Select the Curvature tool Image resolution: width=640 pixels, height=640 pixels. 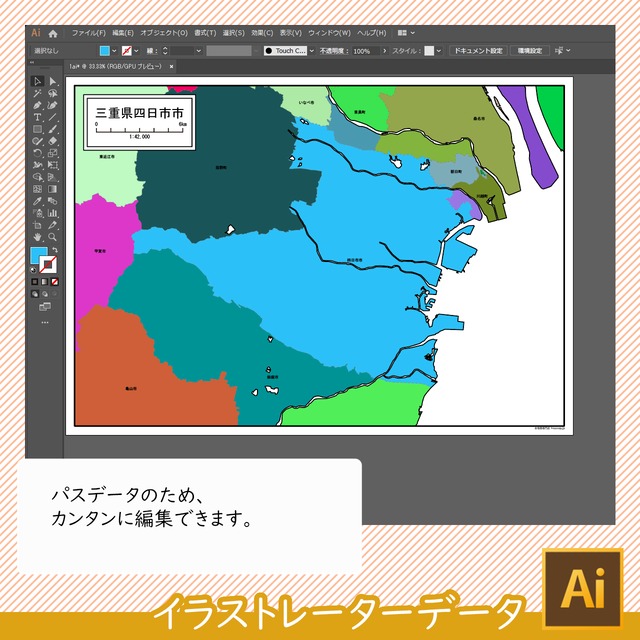53,105
